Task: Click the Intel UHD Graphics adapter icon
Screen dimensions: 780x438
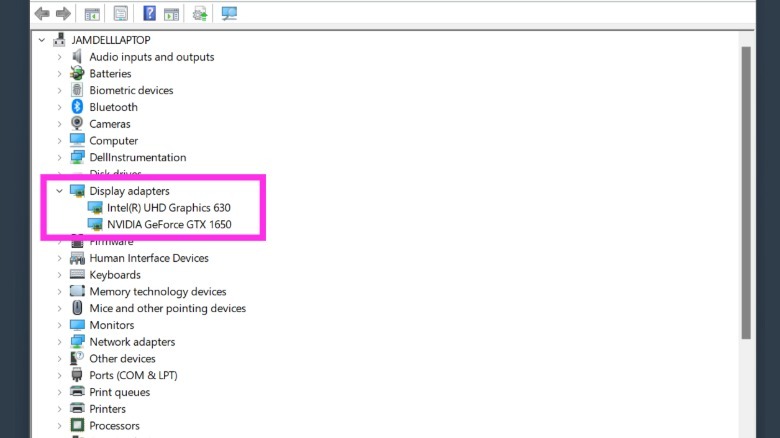Action: [x=95, y=208]
